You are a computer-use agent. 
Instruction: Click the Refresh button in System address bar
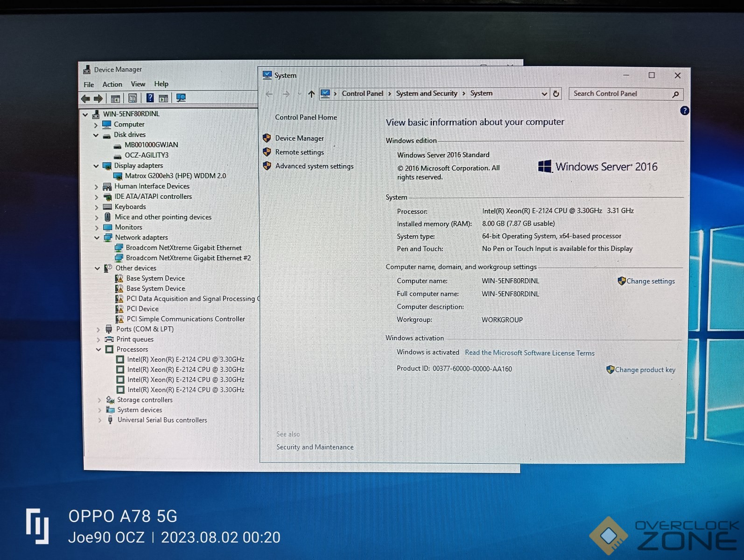[x=556, y=94]
